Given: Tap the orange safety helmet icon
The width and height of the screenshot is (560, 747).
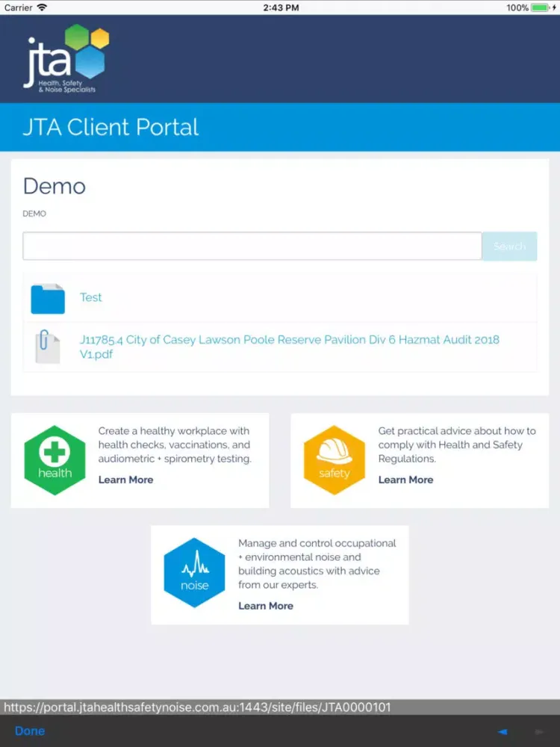Looking at the screenshot, I should click(335, 460).
